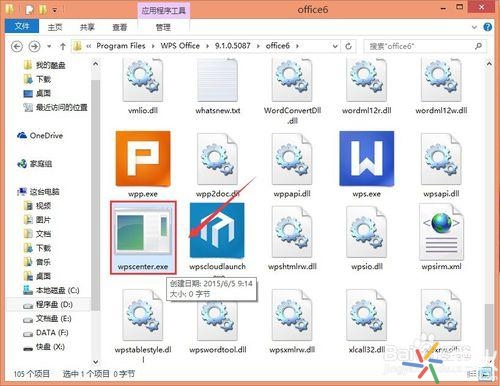
Task: Open OneDrive in the navigation pane
Action: [x=40, y=135]
